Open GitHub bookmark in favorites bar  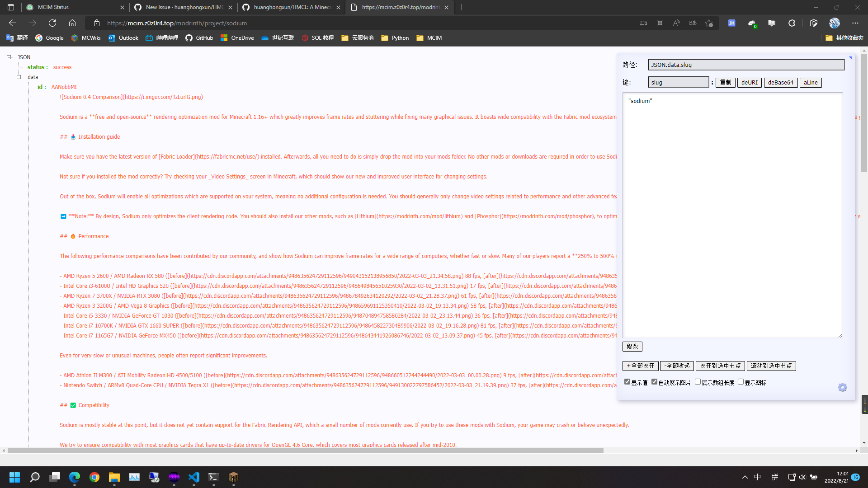199,38
